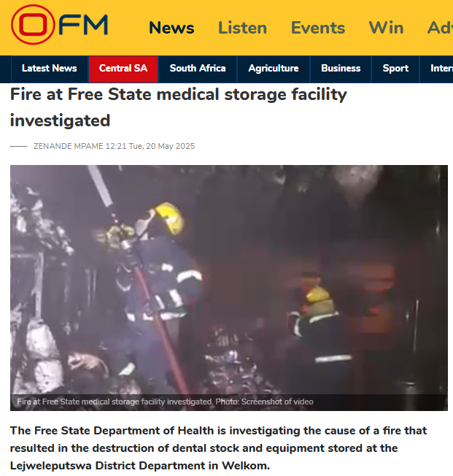Click the OFM logo

(60, 25)
